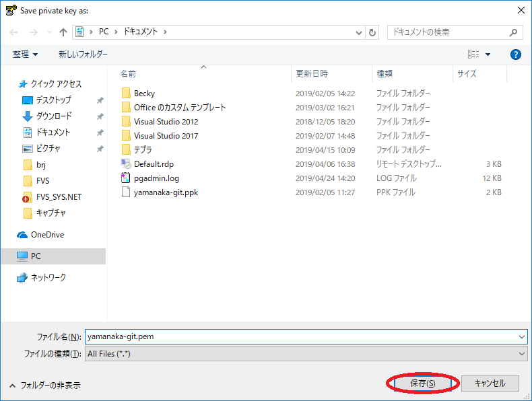This screenshot has width=532, height=401.
Task: Click the search magnifier icon
Action: pos(514,32)
